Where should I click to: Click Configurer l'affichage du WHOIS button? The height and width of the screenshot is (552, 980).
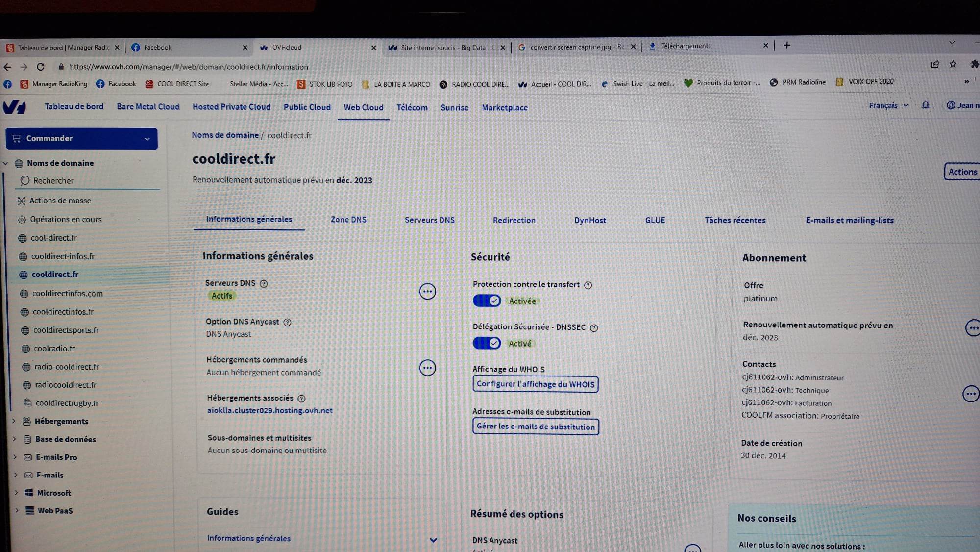(535, 384)
